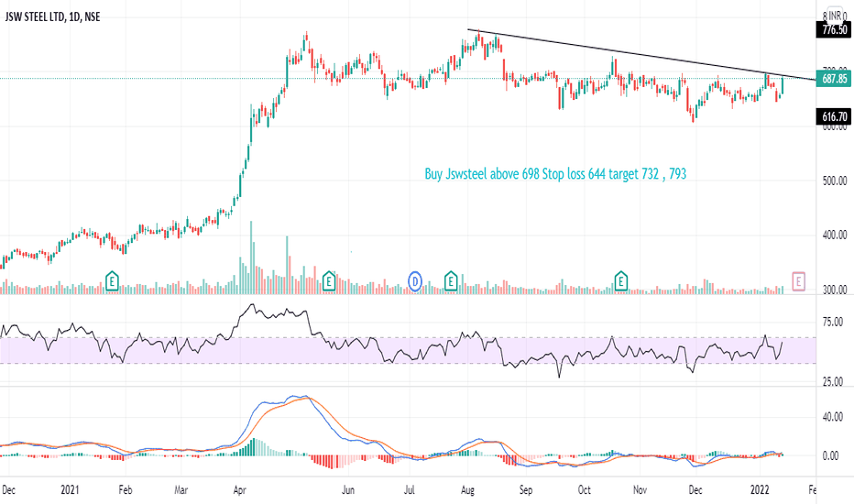Open the earnings marker from late July 2021
This screenshot has width=854, height=504.
pyautogui.click(x=451, y=281)
